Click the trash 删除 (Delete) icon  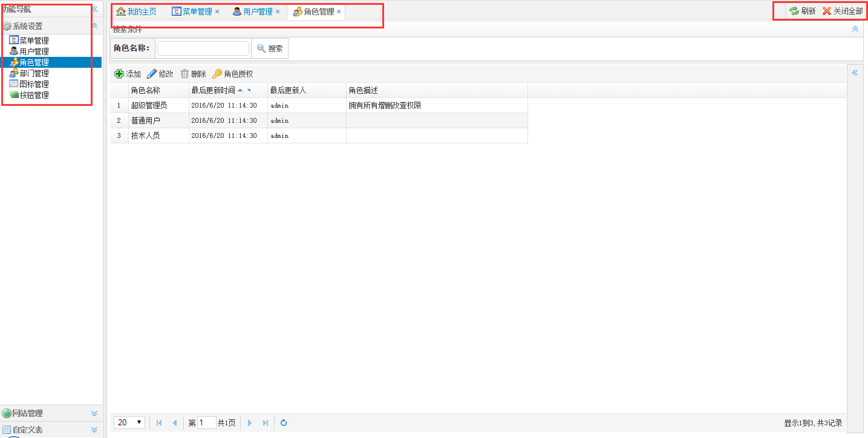tap(185, 74)
